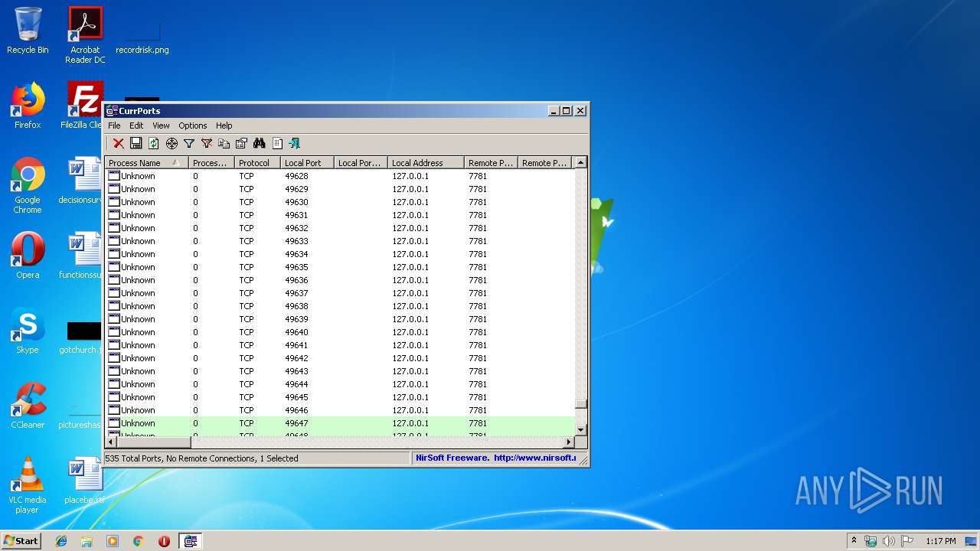Click the crosshair target toolbar icon
The width and height of the screenshot is (980, 551).
[171, 143]
